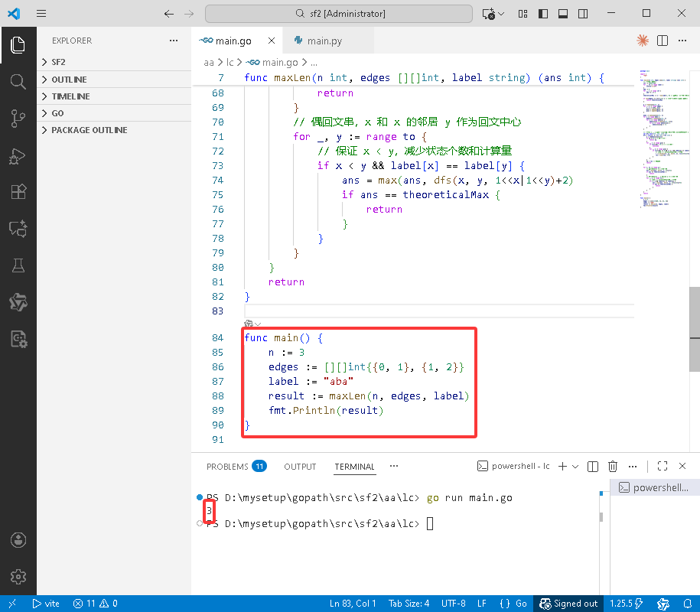Screen dimensions: 700x612
Task: Add a new terminal with plus button
Action: coord(562,467)
